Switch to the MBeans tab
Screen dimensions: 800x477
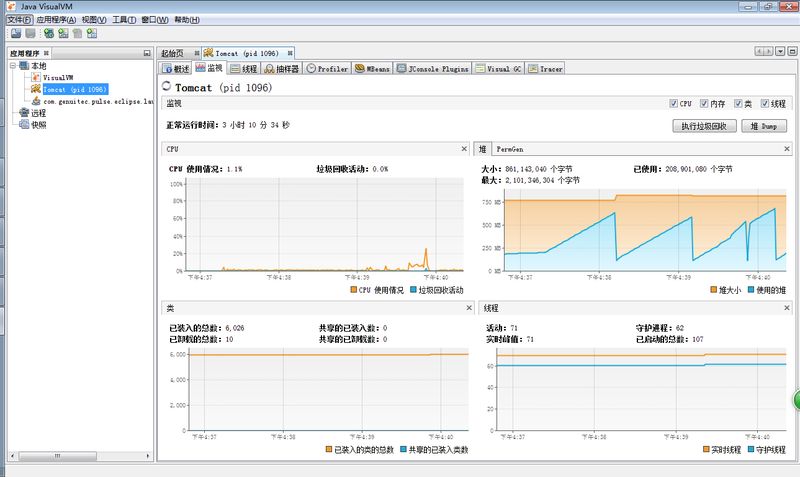point(372,68)
